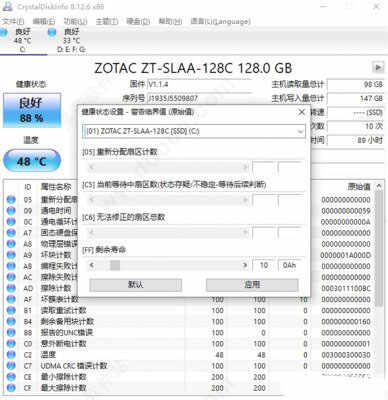388x400 pixels.
Task: Click blue status icon for attribute A9
Action: pos(11,255)
